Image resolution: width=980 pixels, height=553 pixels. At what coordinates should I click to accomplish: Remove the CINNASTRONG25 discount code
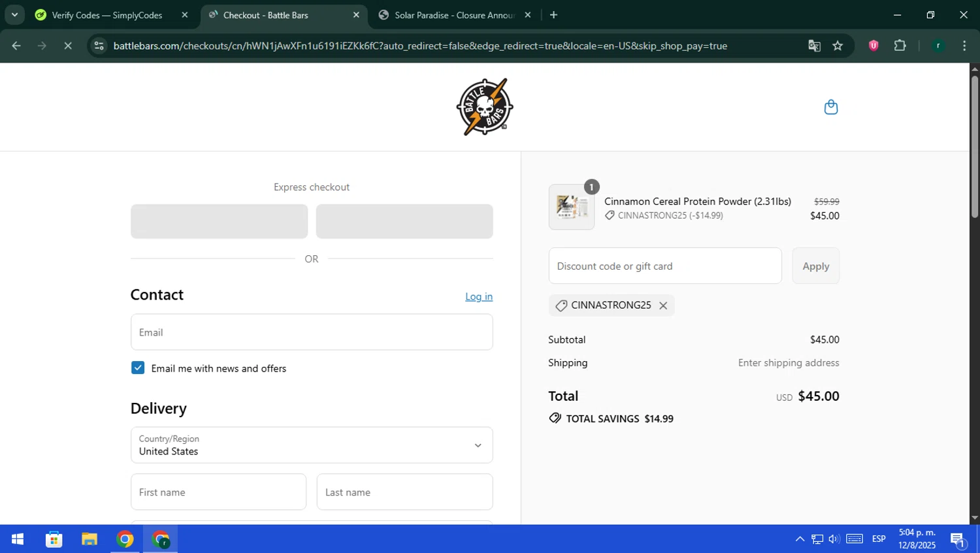tap(663, 306)
